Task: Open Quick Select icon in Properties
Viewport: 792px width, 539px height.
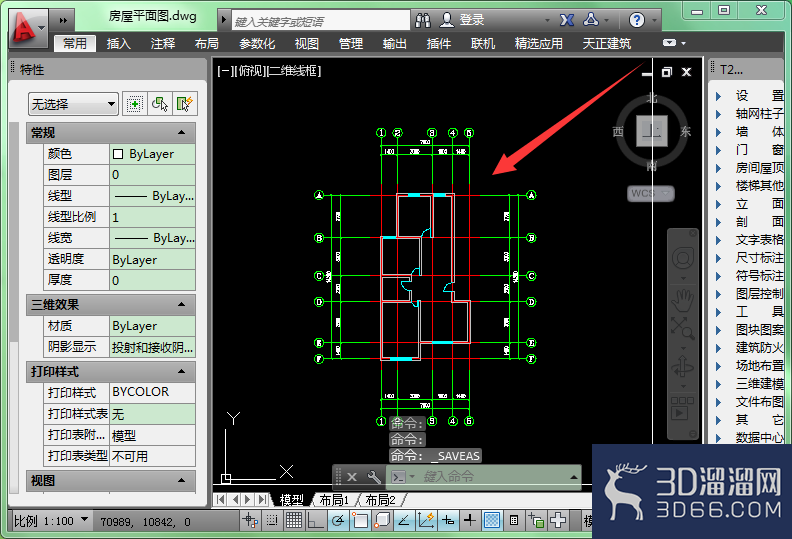Action: click(184, 104)
